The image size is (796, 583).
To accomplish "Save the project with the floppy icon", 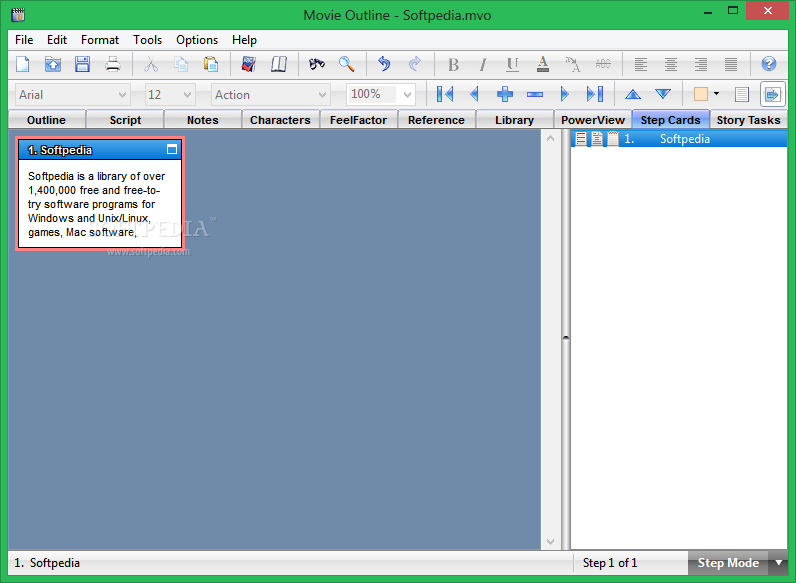I will click(x=82, y=64).
